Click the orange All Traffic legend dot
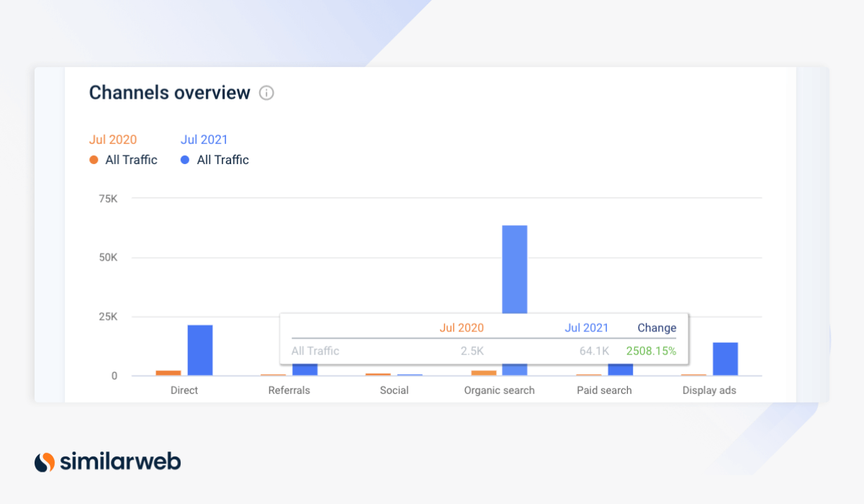 point(94,160)
